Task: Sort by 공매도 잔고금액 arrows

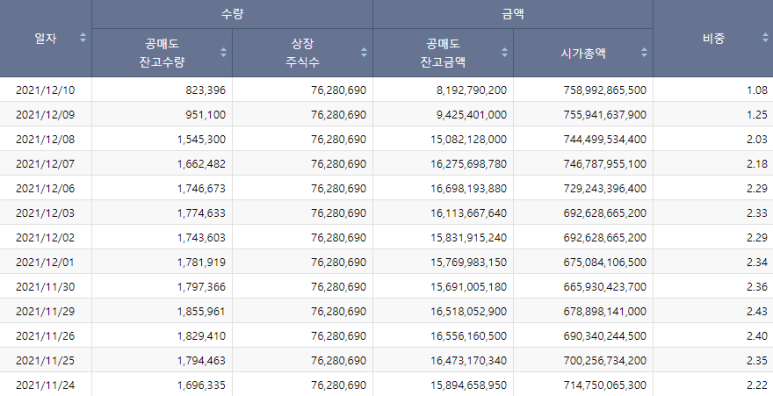Action: (x=504, y=52)
